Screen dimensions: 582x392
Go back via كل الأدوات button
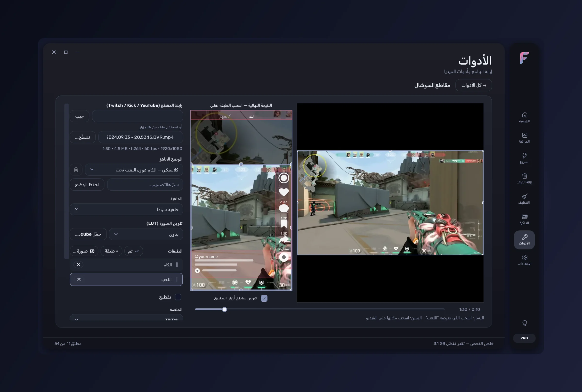474,85
